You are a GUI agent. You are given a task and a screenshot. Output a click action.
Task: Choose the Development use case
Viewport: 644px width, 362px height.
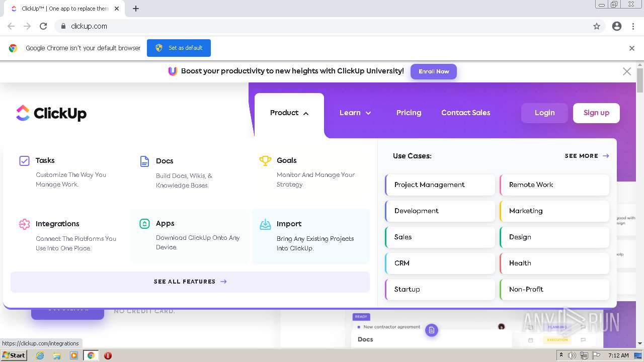point(440,211)
